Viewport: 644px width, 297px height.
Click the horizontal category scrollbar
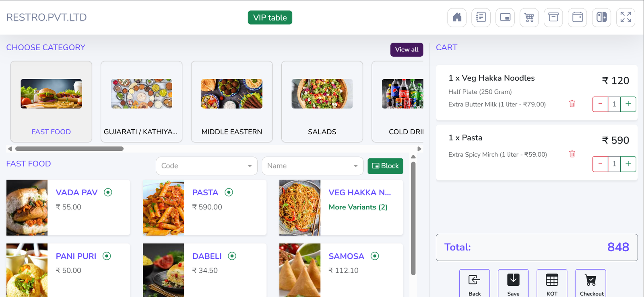tap(69, 149)
